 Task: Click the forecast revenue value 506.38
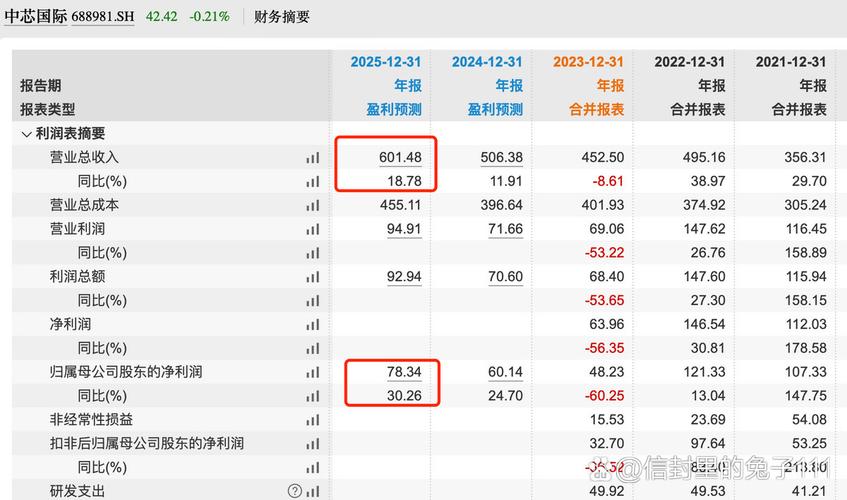point(502,157)
